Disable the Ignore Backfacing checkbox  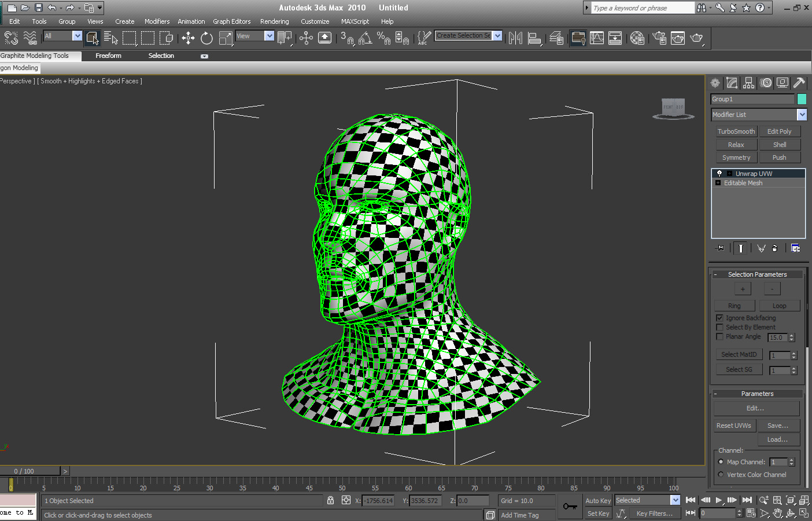click(720, 318)
